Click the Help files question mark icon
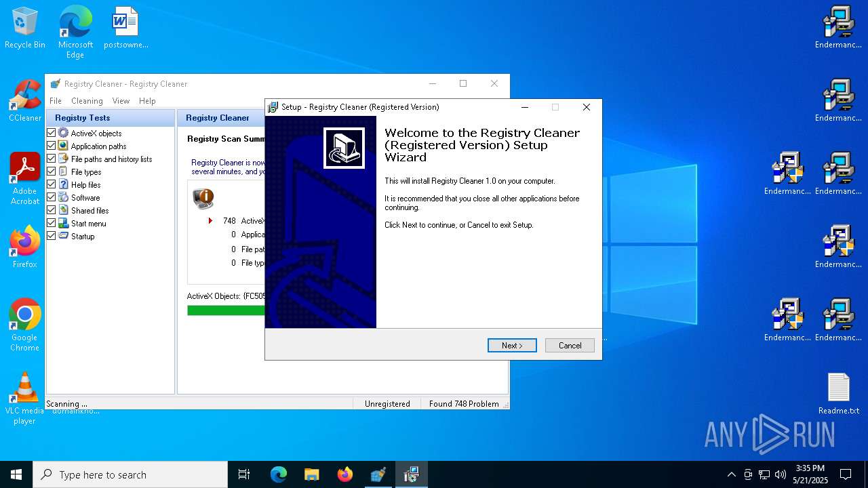The height and width of the screenshot is (488, 868). point(63,184)
